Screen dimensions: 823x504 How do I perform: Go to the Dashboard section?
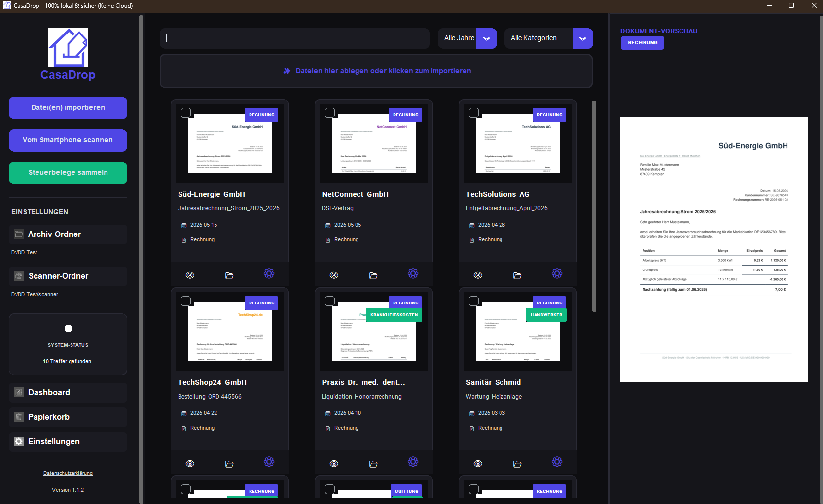[x=68, y=393]
